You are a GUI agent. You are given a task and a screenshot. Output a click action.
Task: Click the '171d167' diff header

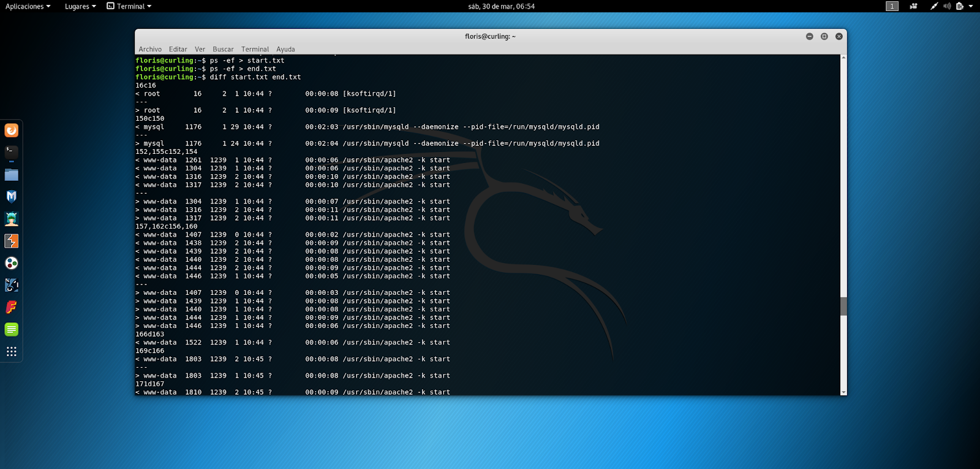pos(149,384)
